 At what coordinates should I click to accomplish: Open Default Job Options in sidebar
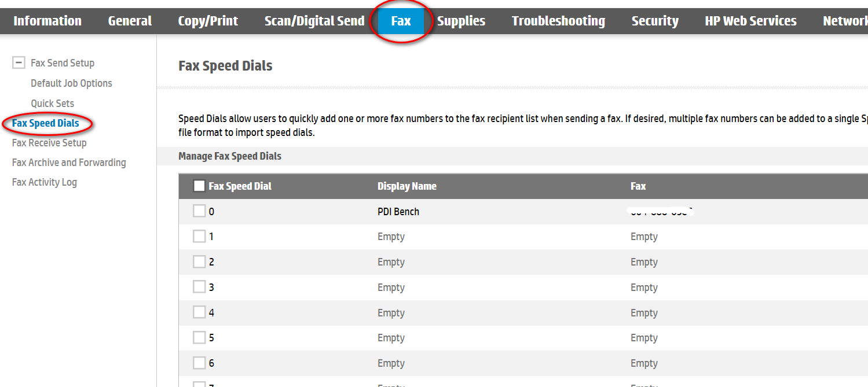pos(71,83)
